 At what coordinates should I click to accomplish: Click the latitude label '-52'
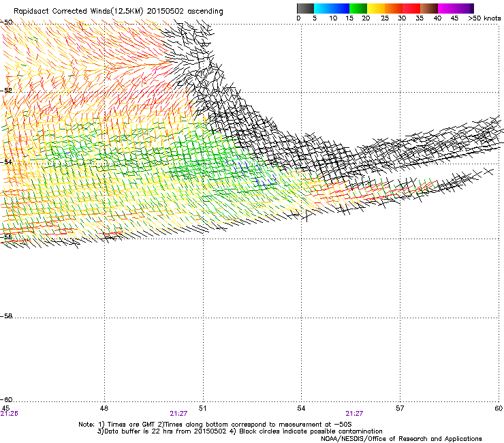[x=6, y=91]
